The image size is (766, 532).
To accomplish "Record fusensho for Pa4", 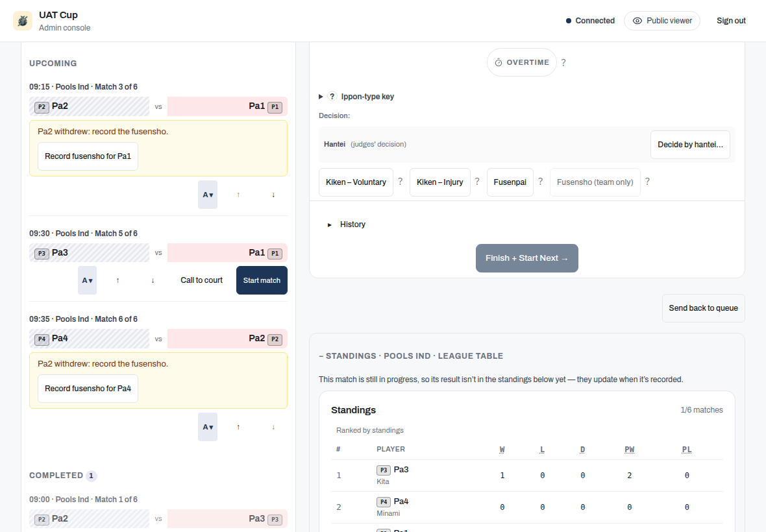I will [x=88, y=389].
